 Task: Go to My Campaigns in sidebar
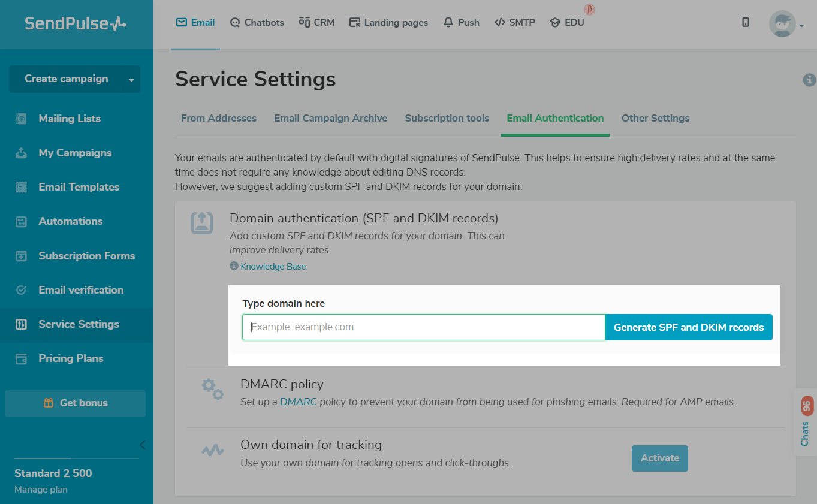coord(75,153)
